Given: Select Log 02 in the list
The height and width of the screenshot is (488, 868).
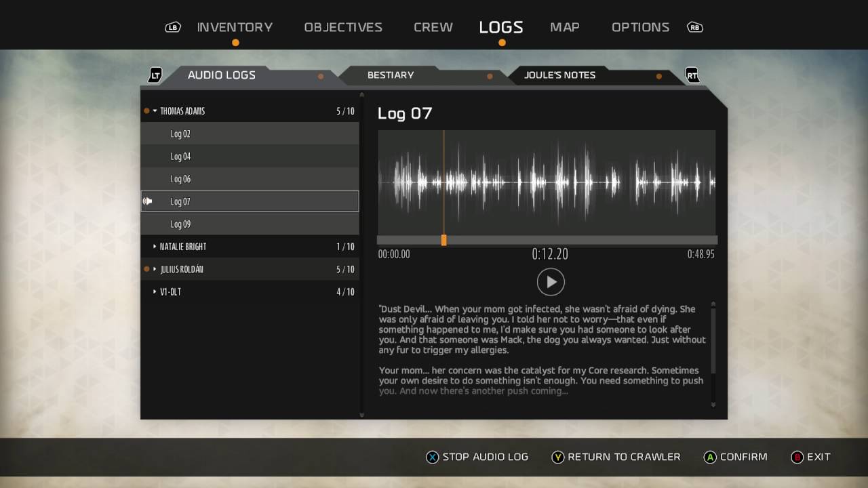Looking at the screenshot, I should [x=250, y=134].
